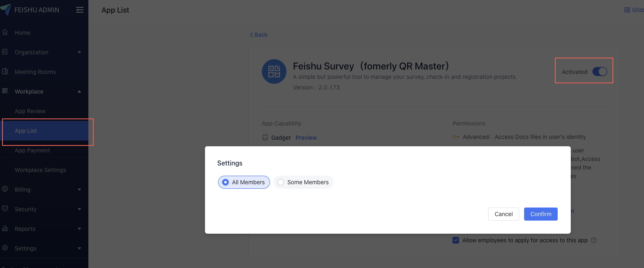
Task: Click the App List page header
Action: tap(115, 10)
